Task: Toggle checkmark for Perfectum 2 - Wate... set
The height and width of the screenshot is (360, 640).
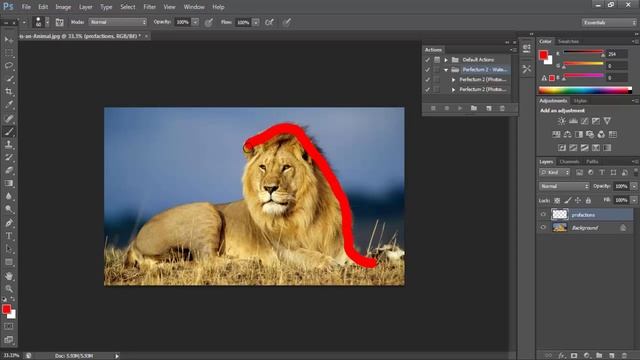Action: pos(427,70)
